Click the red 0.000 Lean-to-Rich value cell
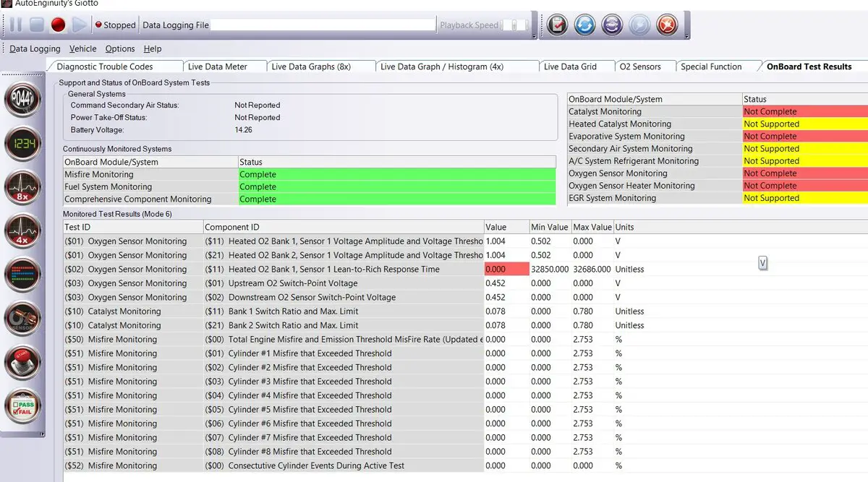Viewport: 868px width, 482px height. 506,269
